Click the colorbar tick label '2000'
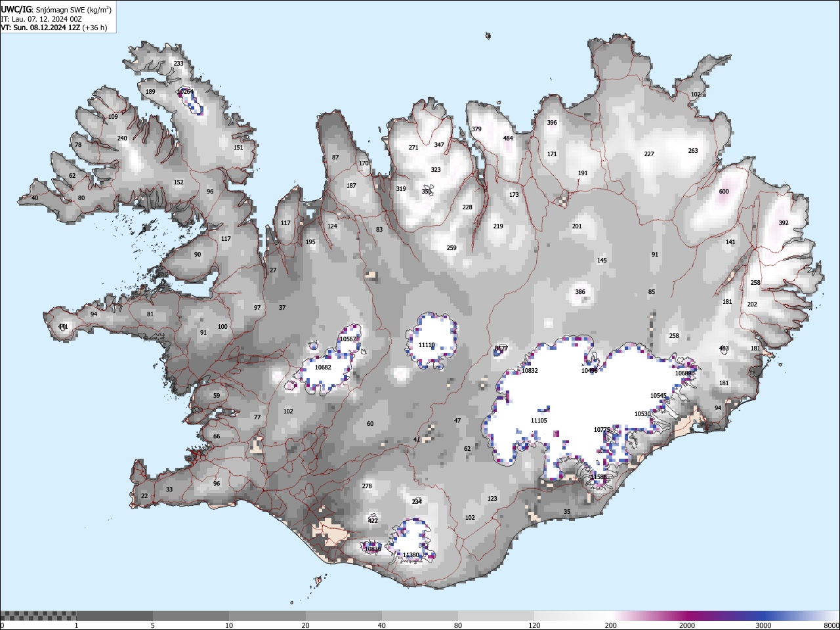 coord(687,625)
